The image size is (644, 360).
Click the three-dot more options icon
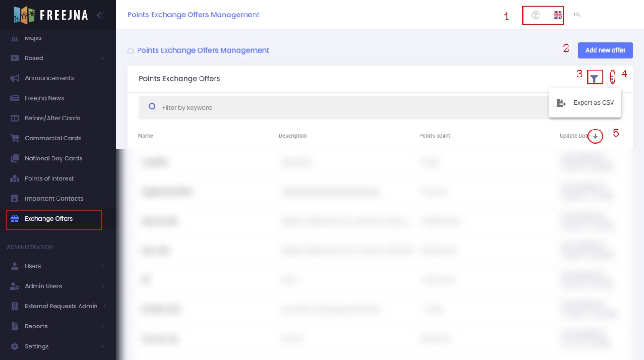point(612,78)
